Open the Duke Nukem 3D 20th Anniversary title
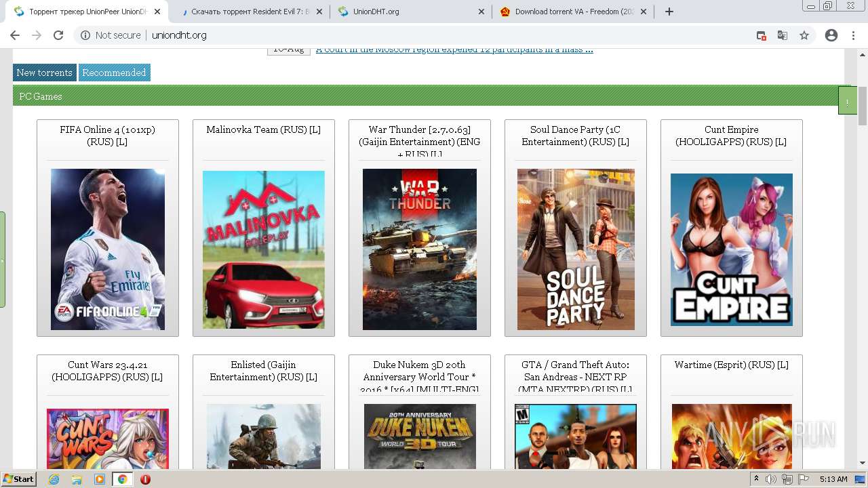This screenshot has height=488, width=868. [x=419, y=377]
